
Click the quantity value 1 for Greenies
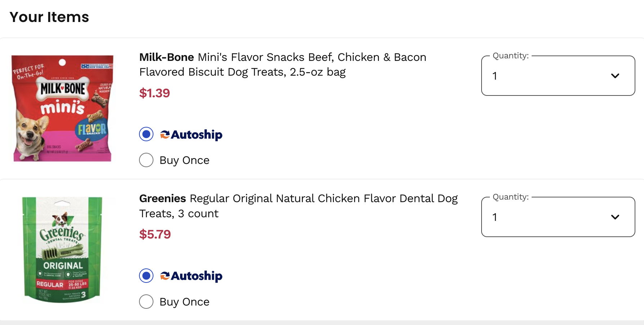point(495,217)
